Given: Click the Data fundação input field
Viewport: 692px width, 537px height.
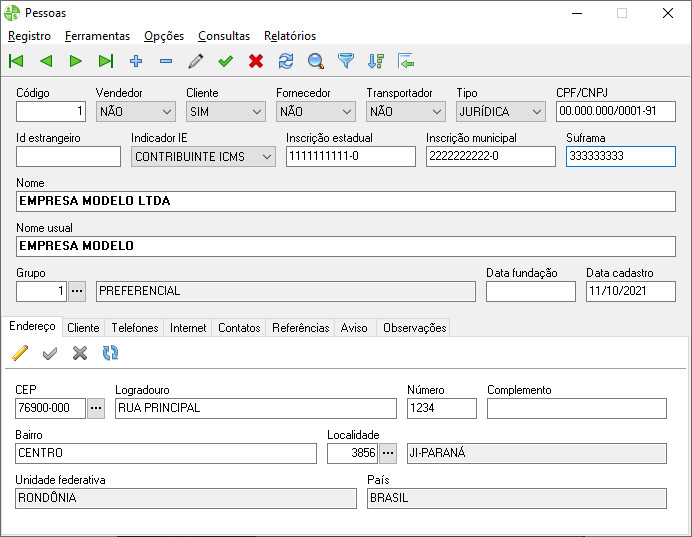Looking at the screenshot, I should [x=530, y=291].
